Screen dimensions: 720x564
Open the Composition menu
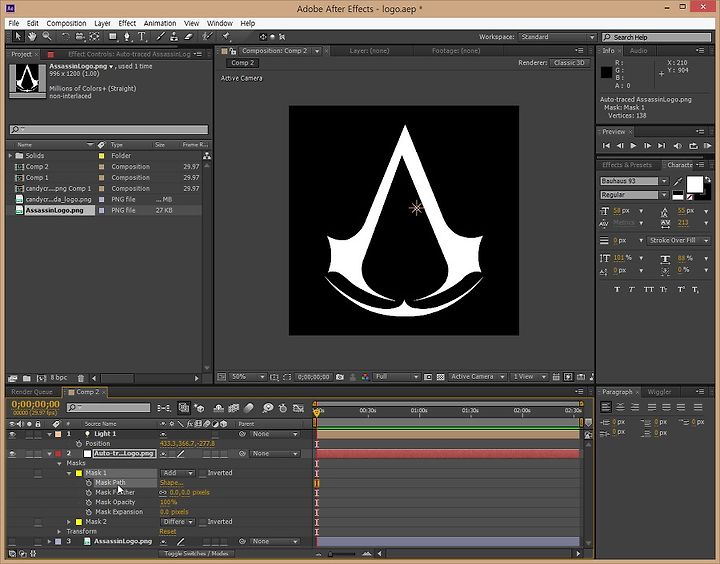point(66,23)
